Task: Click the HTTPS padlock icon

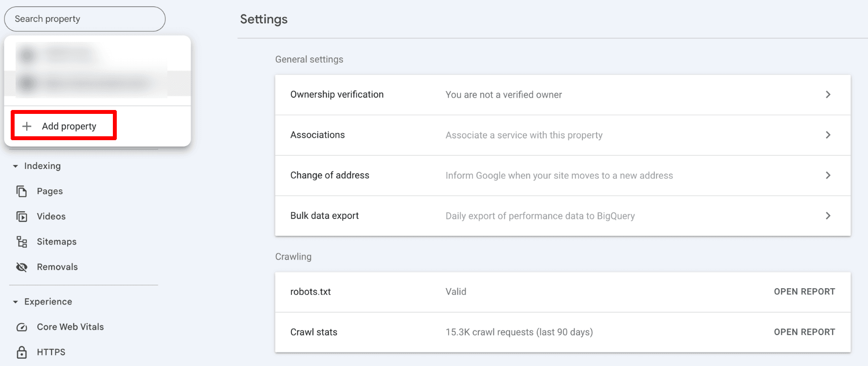Action: pos(21,352)
